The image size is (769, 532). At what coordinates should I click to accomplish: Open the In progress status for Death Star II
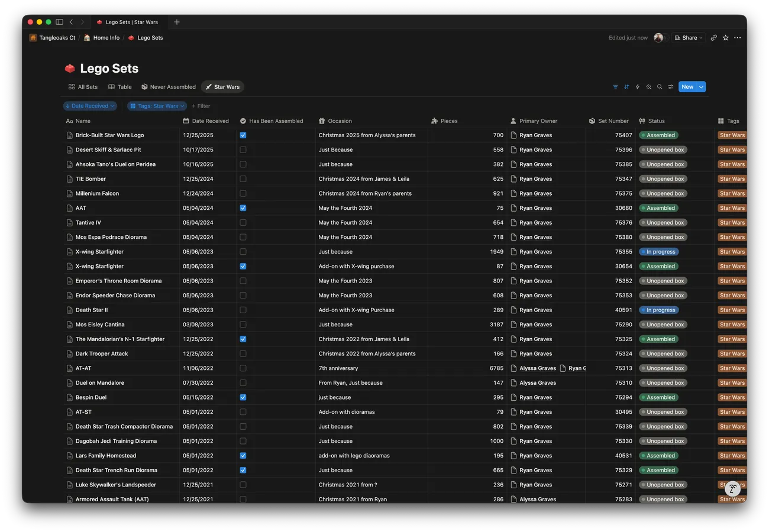click(658, 310)
